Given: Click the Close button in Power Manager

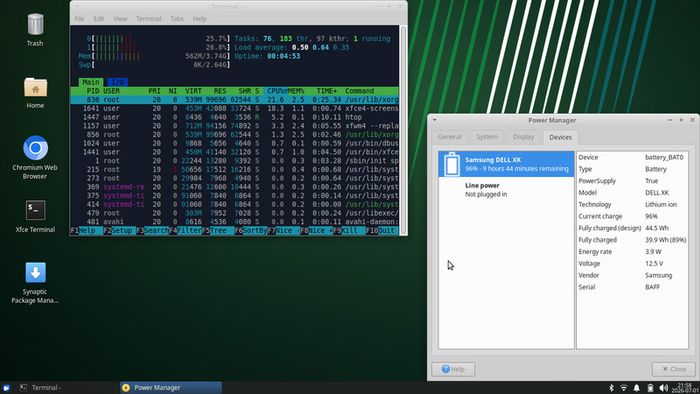Looking at the screenshot, I should click(674, 369).
